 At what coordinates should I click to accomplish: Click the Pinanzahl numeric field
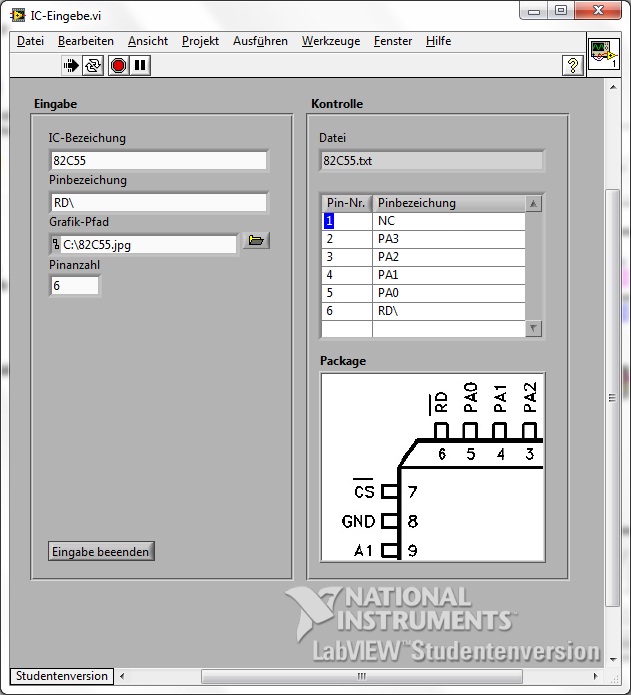tap(74, 285)
